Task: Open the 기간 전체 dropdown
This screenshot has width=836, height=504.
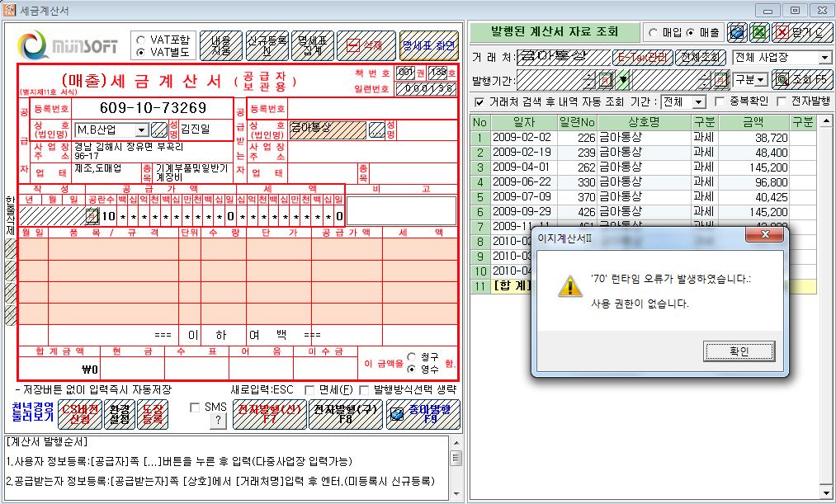Action: tap(699, 101)
